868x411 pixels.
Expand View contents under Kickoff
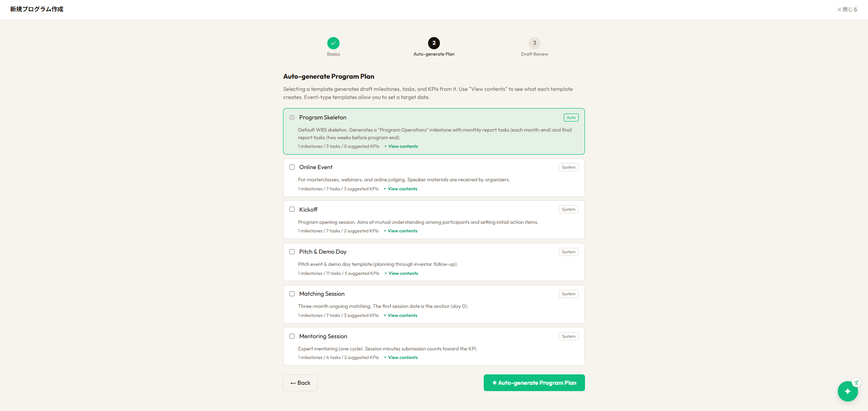401,231
